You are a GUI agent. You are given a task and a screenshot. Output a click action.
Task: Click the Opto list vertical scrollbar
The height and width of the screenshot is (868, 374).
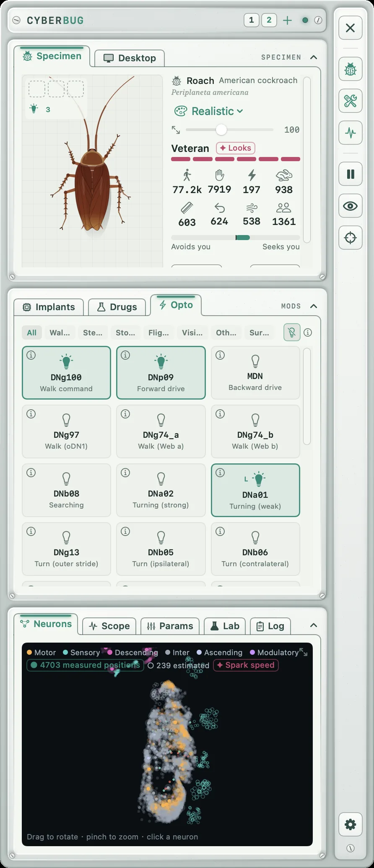point(307,396)
